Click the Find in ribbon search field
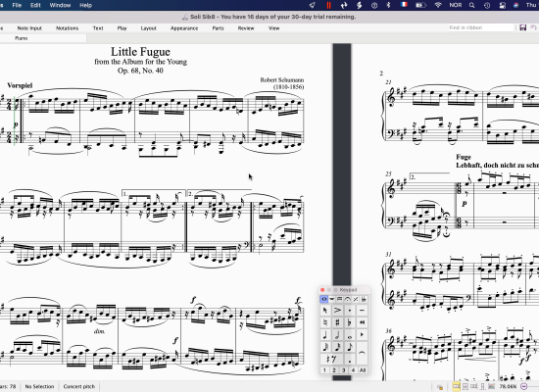 point(480,27)
